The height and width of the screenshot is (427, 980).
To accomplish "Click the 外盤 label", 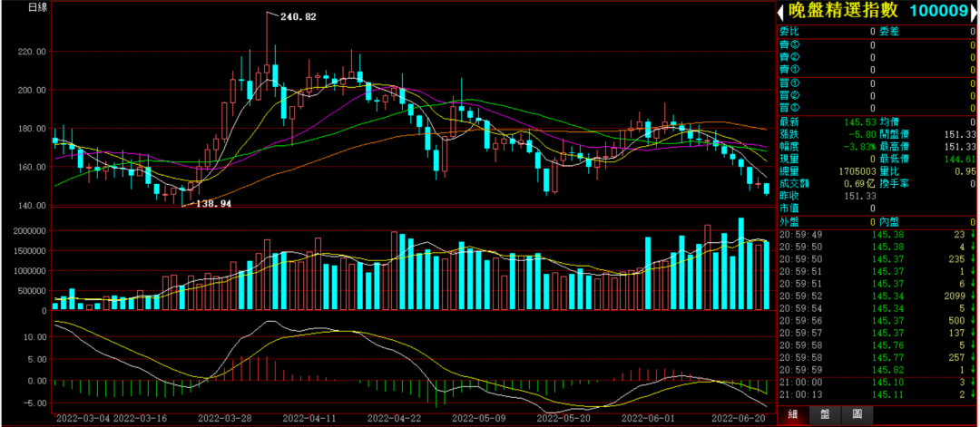I will coord(789,221).
